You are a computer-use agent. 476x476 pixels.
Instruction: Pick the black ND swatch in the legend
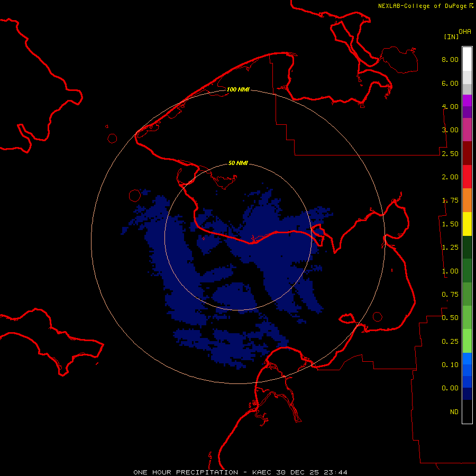467,411
